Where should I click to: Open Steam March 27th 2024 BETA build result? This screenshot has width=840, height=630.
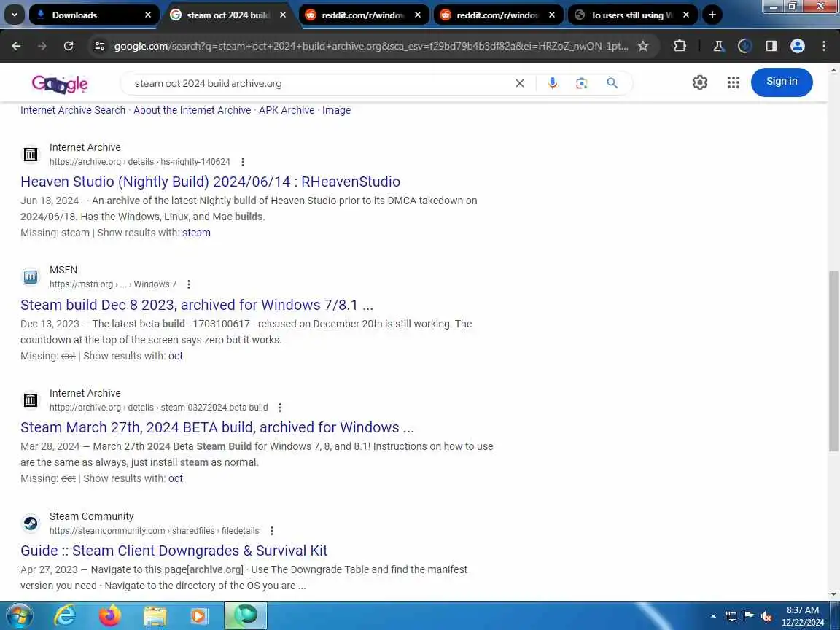(x=217, y=427)
